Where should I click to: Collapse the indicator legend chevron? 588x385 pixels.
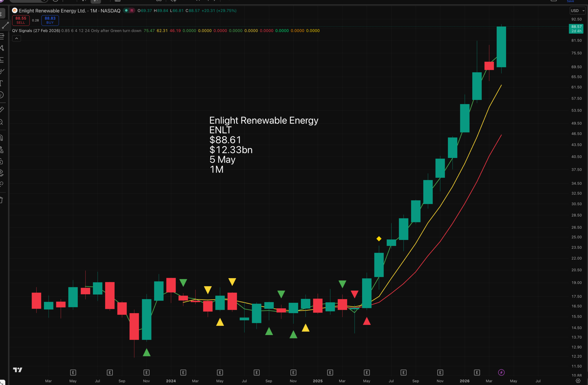(x=16, y=38)
